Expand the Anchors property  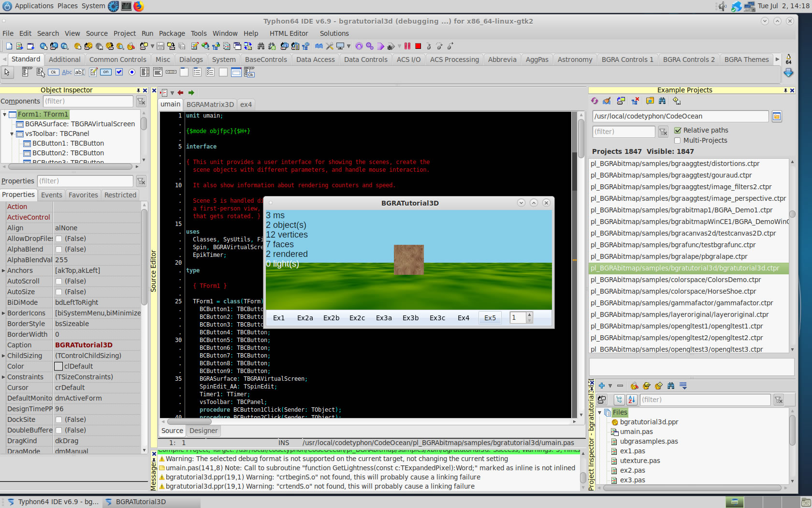(3, 270)
